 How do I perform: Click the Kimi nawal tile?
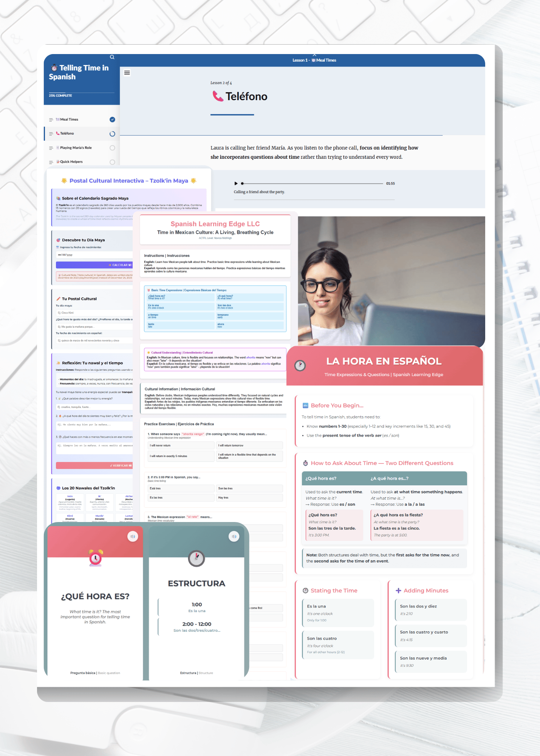pos(70,518)
